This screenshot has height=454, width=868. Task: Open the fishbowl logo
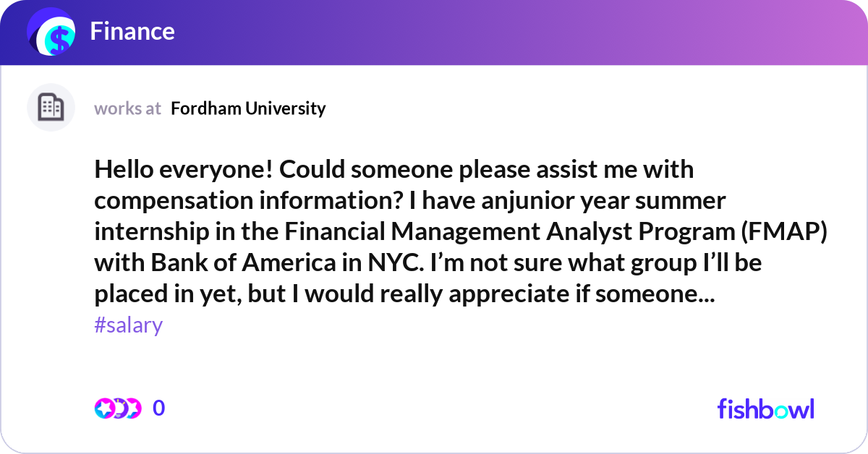coord(765,409)
